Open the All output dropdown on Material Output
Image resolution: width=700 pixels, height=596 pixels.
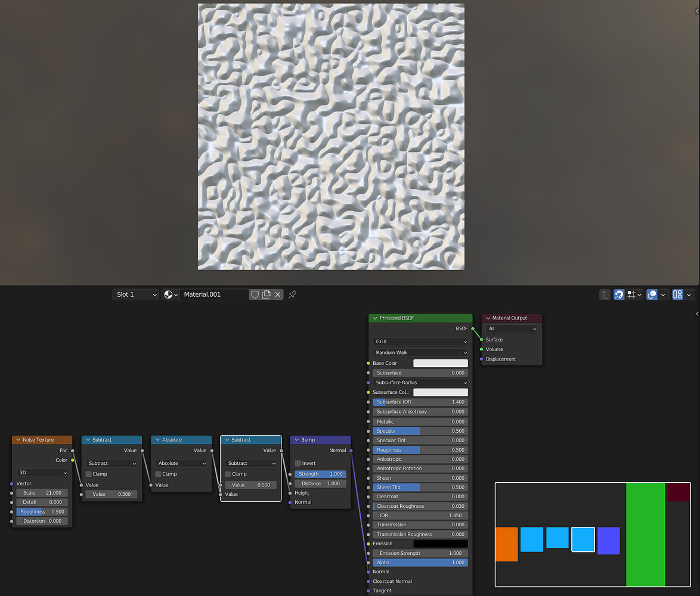(512, 328)
